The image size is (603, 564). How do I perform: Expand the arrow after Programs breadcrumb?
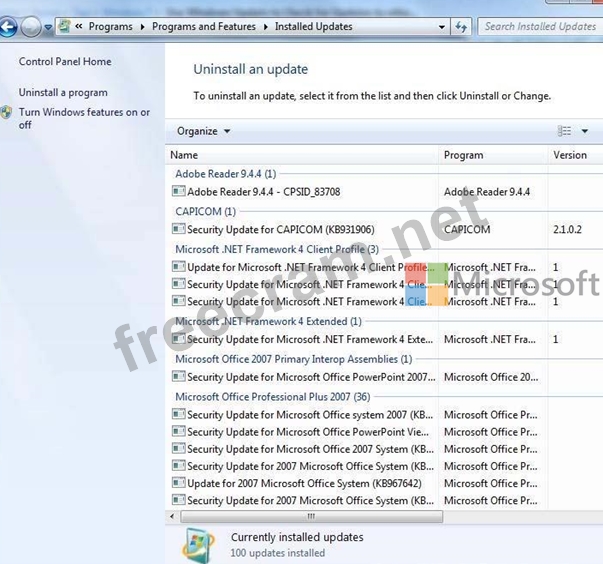[143, 27]
